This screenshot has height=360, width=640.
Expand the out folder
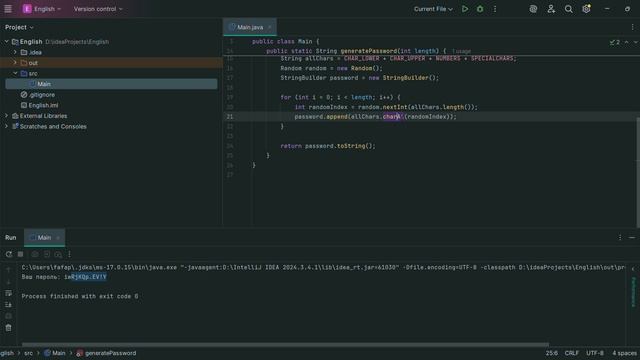[x=15, y=63]
